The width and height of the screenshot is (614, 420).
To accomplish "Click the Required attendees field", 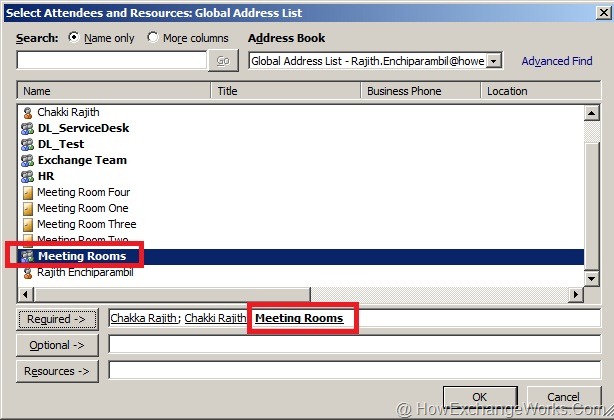I will coord(354,318).
